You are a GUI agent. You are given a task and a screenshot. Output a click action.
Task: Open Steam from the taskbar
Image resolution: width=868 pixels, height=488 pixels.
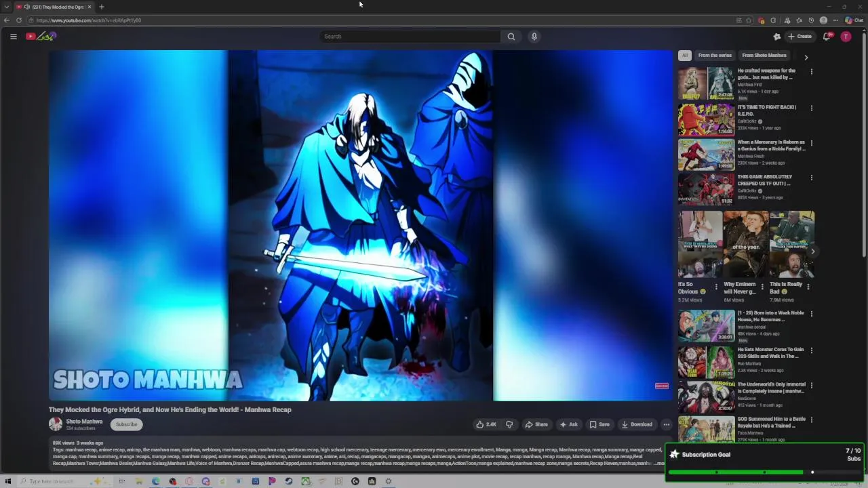[x=289, y=481]
